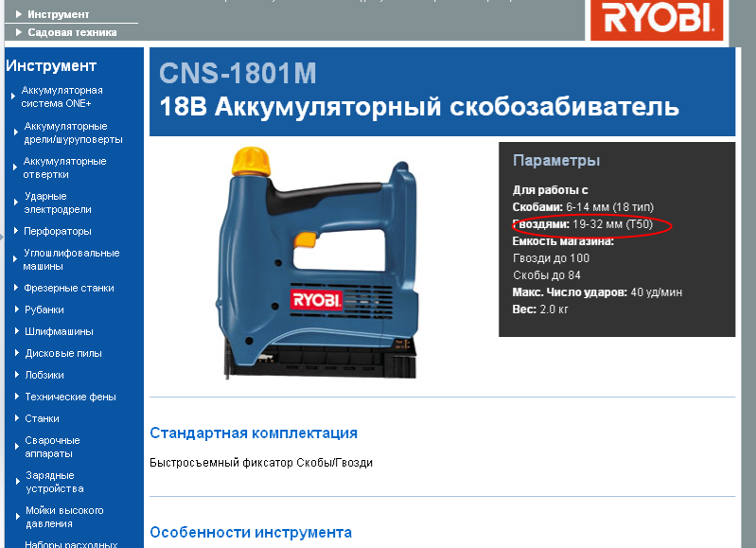Open Перфораторы category
The height and width of the screenshot is (548, 756).
[58, 231]
